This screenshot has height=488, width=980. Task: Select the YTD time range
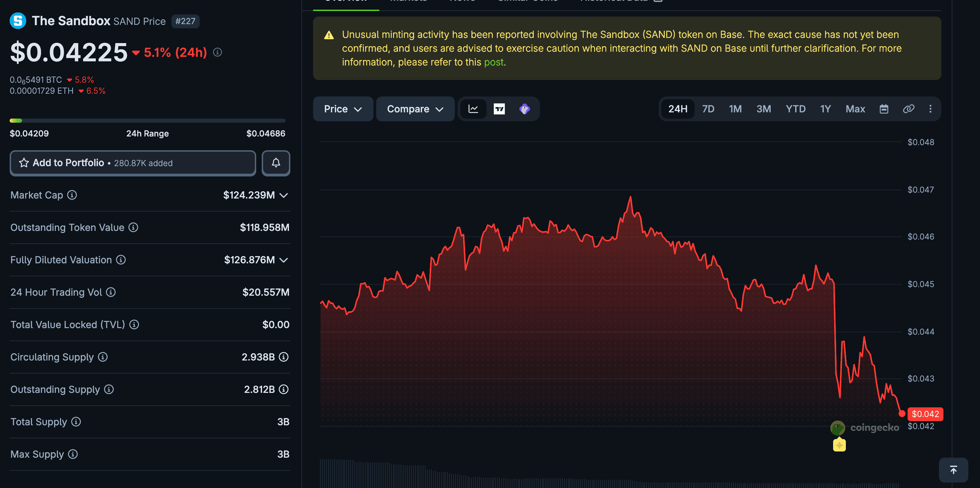click(796, 109)
